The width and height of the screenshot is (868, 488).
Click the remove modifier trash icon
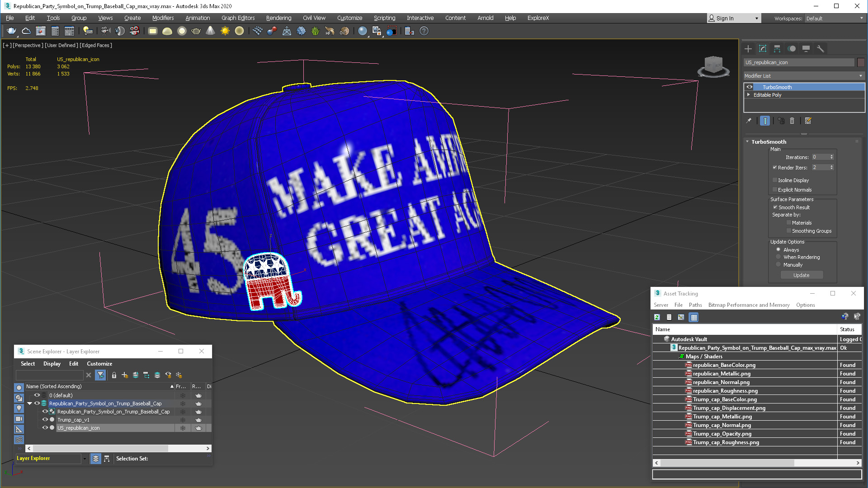[x=792, y=121]
